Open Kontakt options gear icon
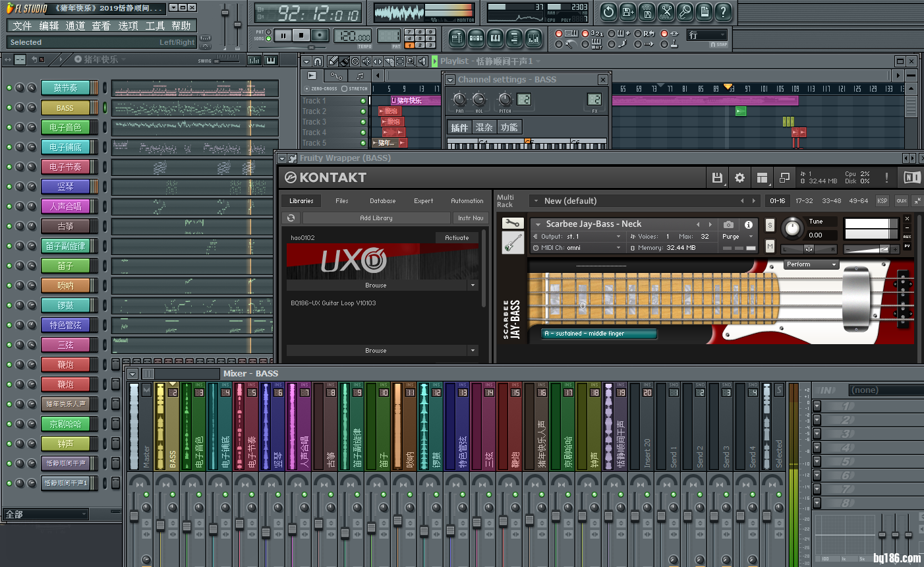 (739, 177)
